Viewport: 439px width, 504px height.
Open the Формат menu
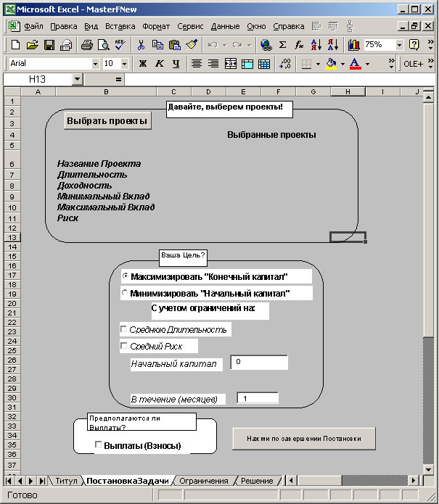(156, 26)
